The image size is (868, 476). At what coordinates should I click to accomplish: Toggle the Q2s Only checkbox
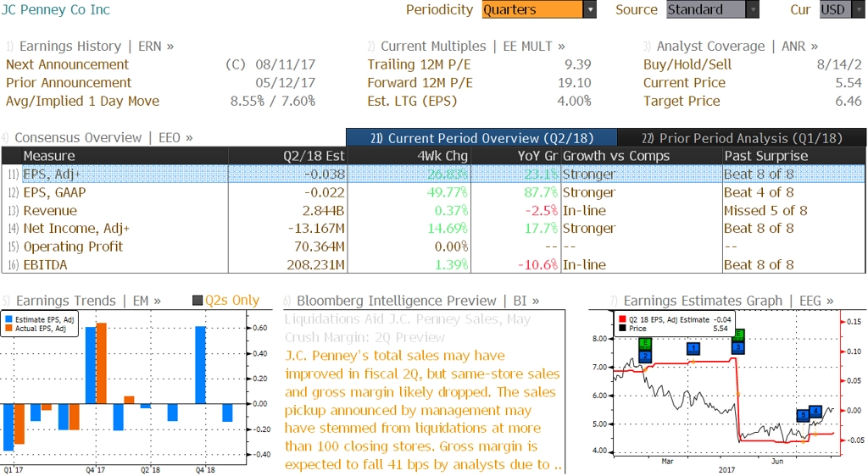(x=197, y=300)
